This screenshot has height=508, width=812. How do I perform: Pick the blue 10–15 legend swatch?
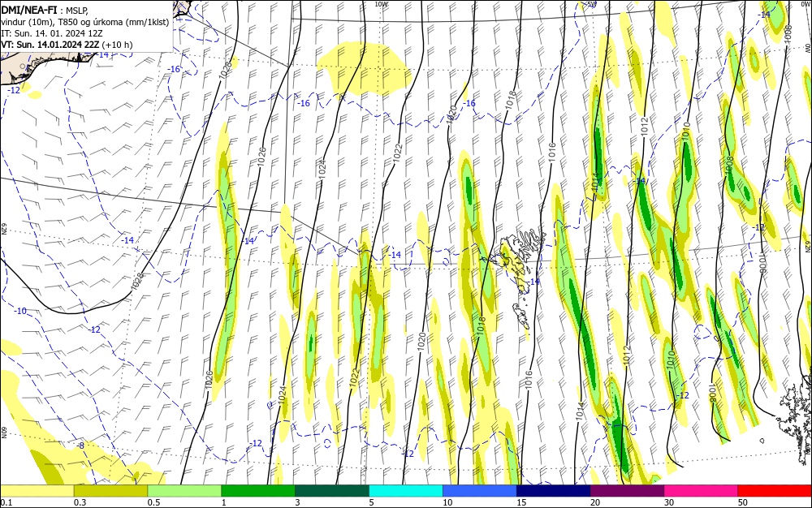coord(480,491)
